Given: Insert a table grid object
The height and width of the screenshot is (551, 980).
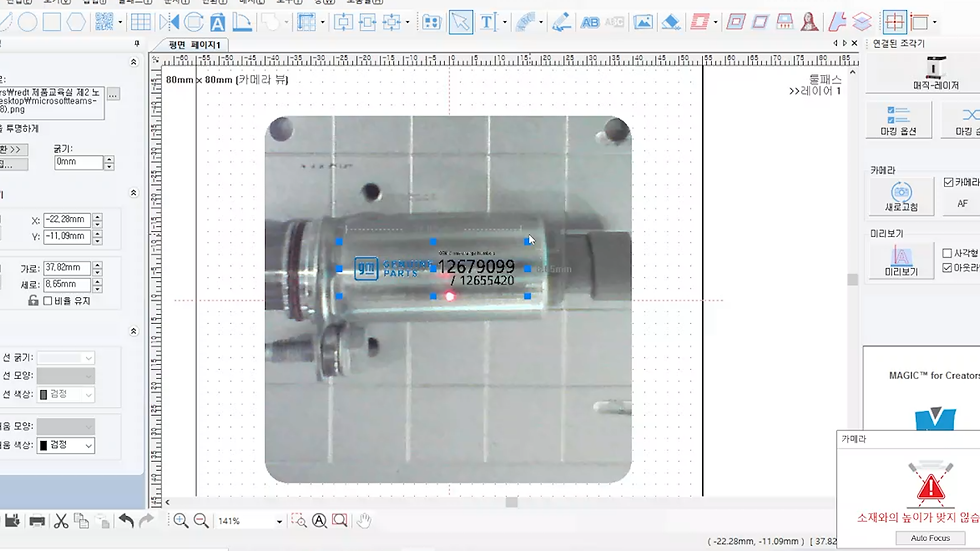Looking at the screenshot, I should (141, 22).
